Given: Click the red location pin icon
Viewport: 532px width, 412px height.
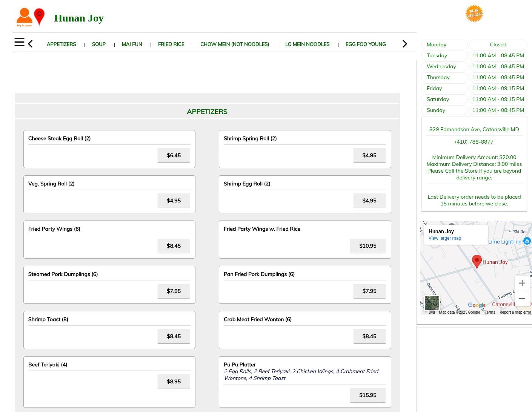Looking at the screenshot, I should (39, 17).
